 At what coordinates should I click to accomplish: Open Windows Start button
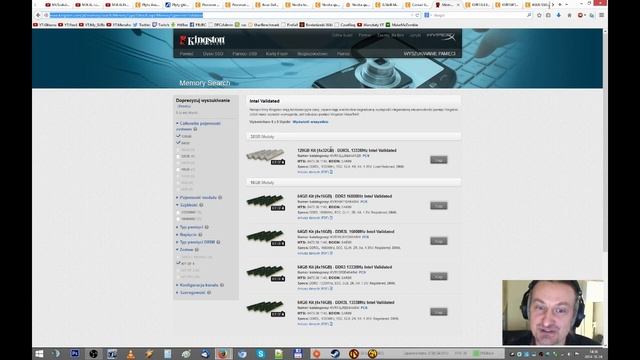[39, 354]
